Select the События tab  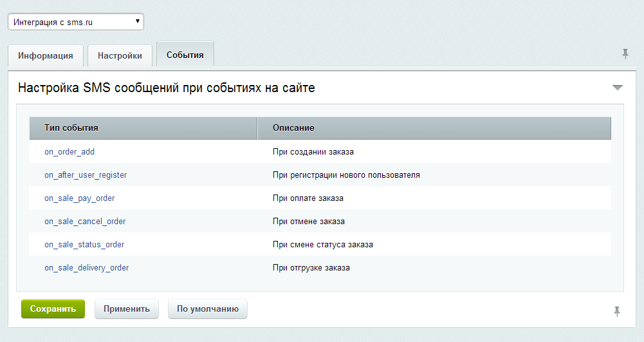pos(185,55)
